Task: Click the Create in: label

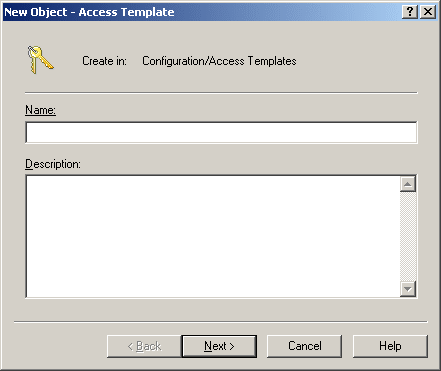Action: 104,61
